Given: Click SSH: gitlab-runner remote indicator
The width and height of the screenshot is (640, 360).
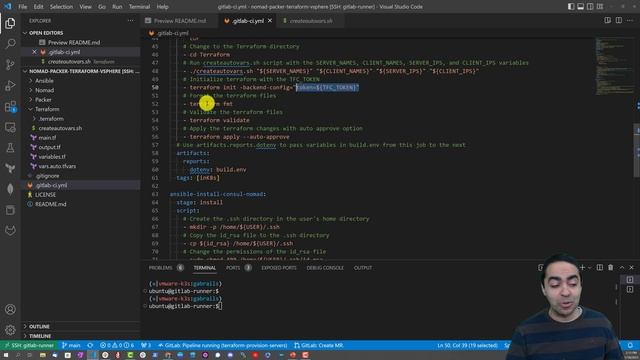Looking at the screenshot, I should point(29,345).
